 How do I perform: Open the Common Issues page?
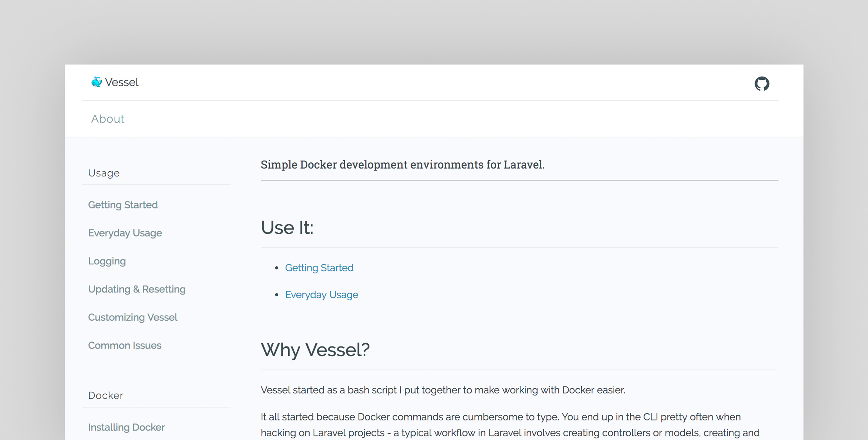point(125,345)
